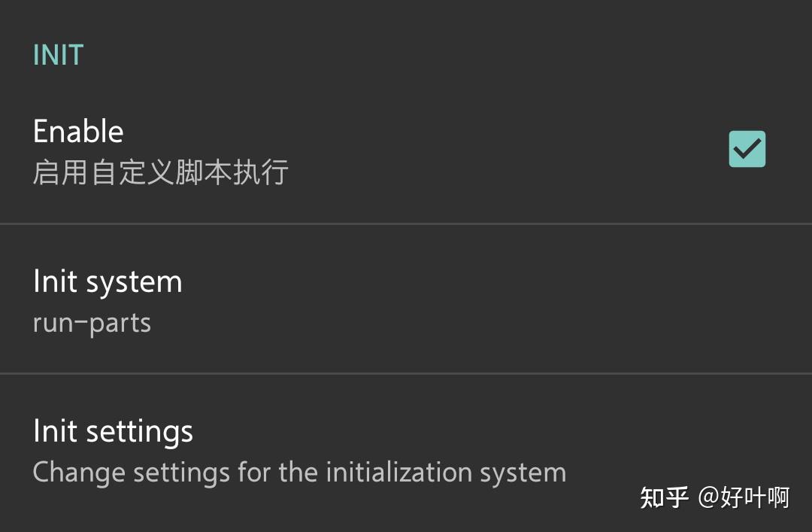Click the @ symbol in the watermark
Image resolution: width=812 pixels, height=532 pixels.
click(707, 497)
